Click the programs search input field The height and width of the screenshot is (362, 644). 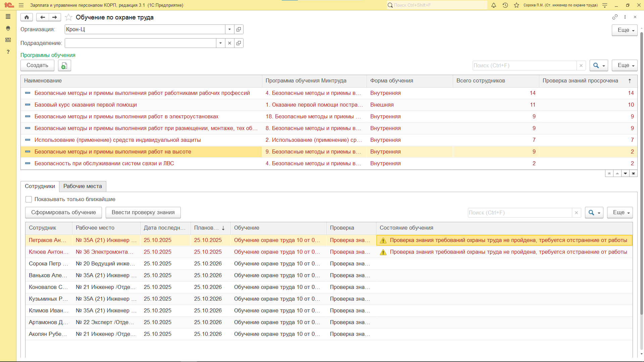click(x=524, y=65)
